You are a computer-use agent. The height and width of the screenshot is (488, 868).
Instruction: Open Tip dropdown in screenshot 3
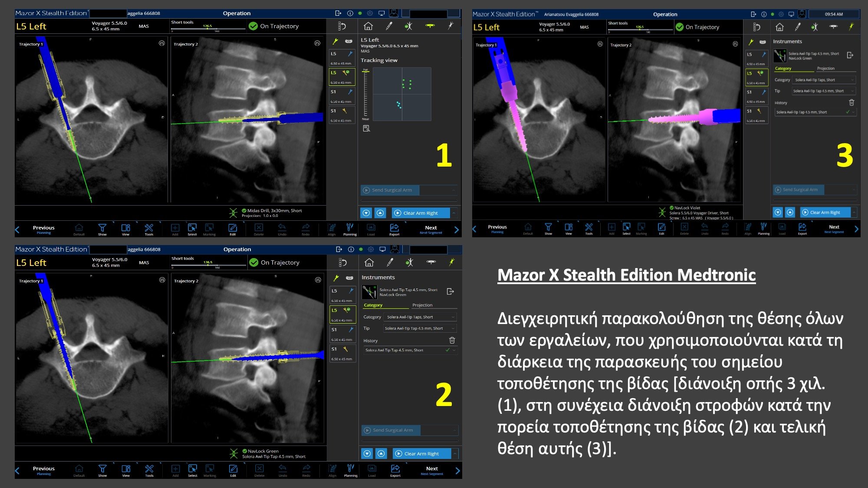824,91
